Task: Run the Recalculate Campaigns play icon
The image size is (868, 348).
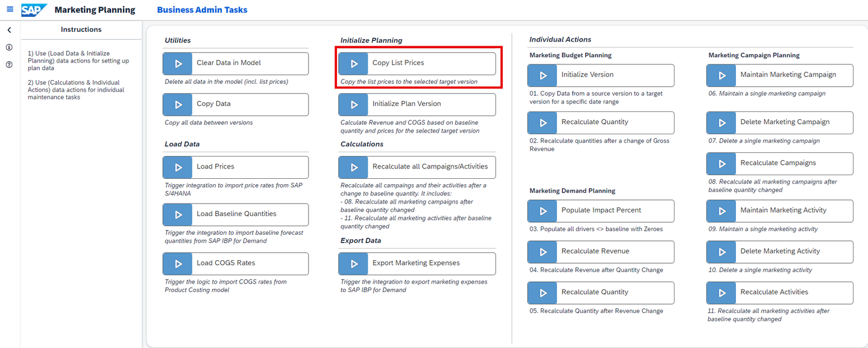Action: [722, 163]
